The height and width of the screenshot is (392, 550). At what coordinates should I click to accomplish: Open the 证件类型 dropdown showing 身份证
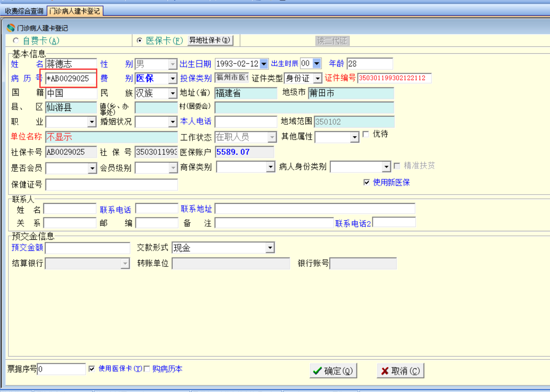[317, 78]
